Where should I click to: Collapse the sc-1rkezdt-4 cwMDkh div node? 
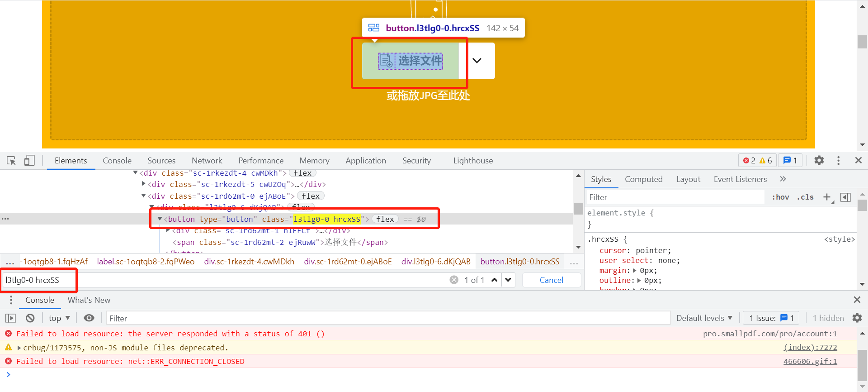click(x=135, y=172)
